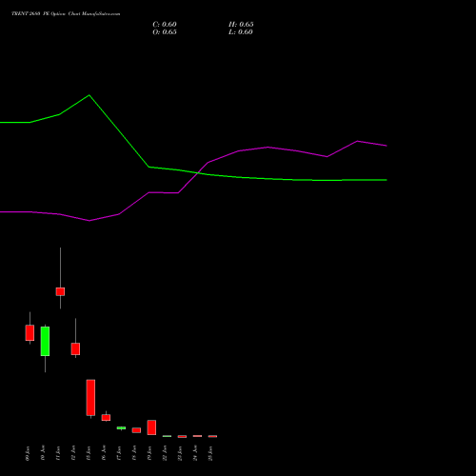
Task: Click where green and purple lines cross
Action: (198, 172)
